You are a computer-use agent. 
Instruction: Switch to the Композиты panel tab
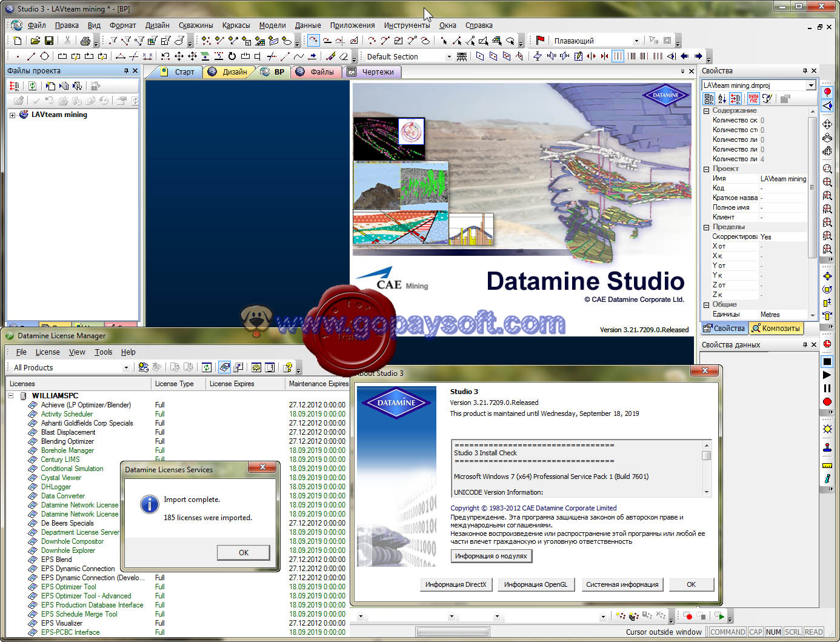(776, 328)
